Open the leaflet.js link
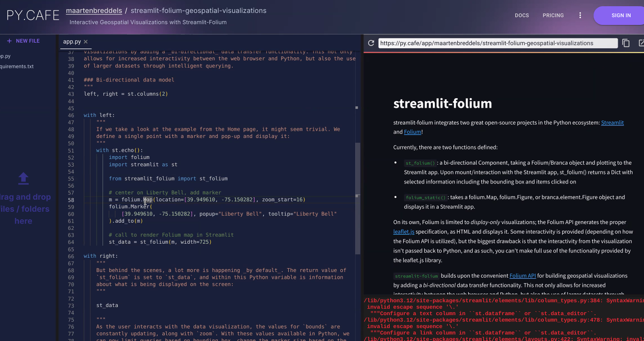The image size is (644, 341). [x=404, y=231]
